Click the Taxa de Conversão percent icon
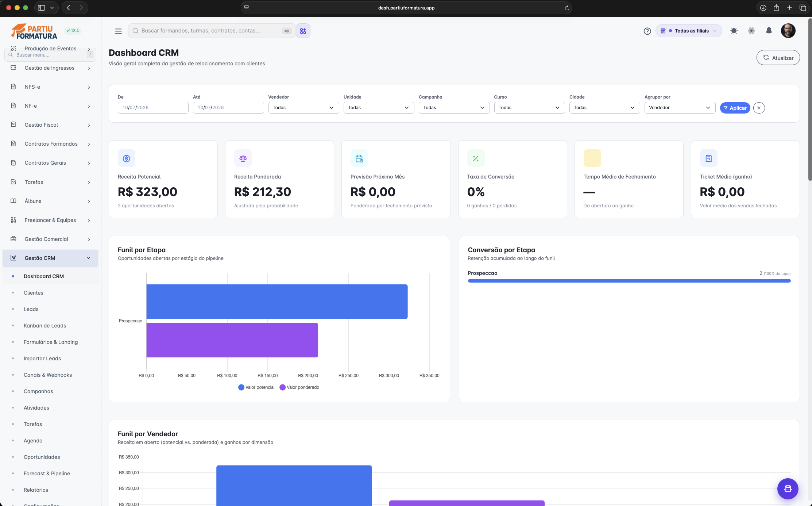The image size is (812, 506). click(476, 158)
